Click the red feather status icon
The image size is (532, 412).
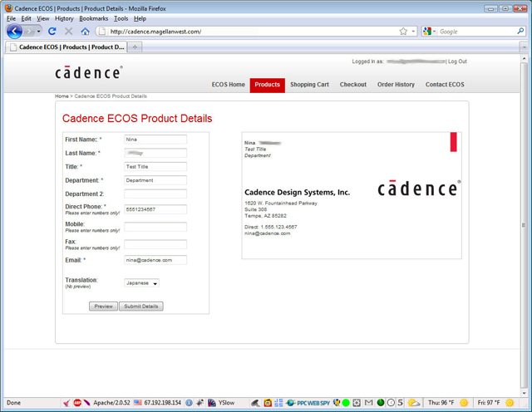coord(86,403)
